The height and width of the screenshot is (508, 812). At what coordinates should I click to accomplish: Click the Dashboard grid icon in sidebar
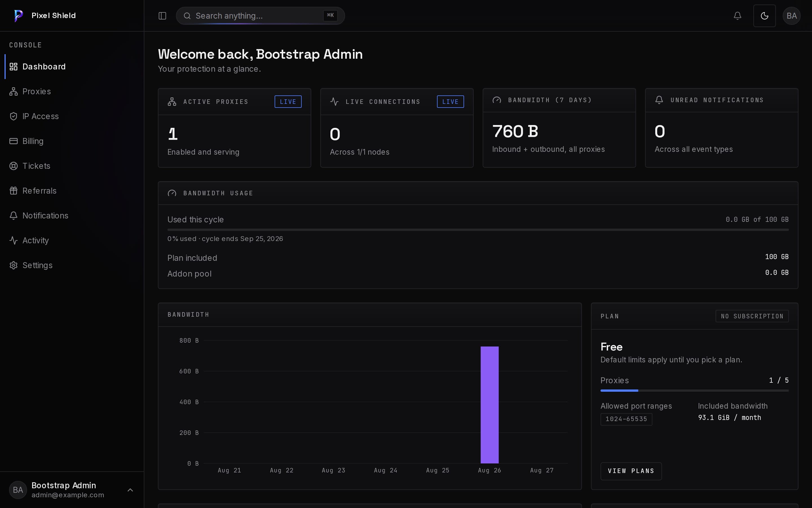(x=14, y=67)
